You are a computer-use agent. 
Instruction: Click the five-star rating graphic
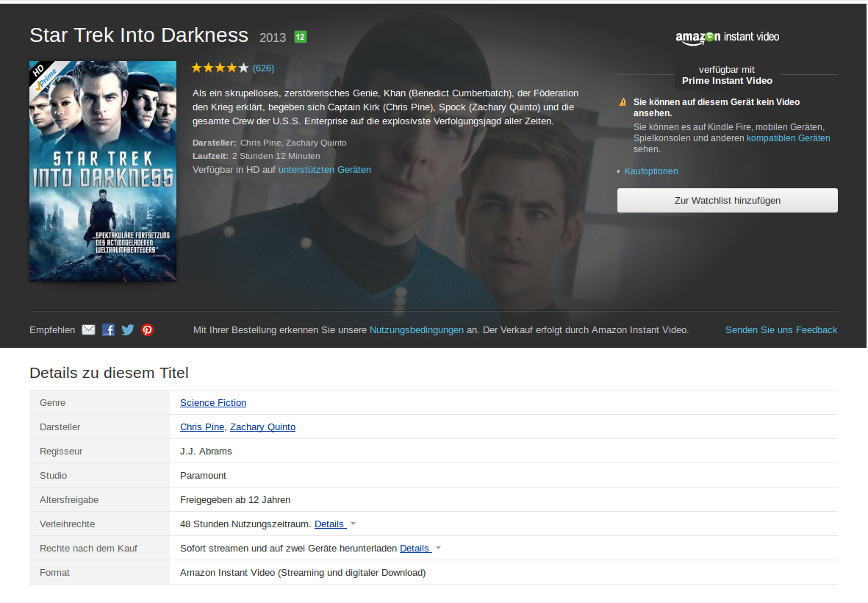220,68
